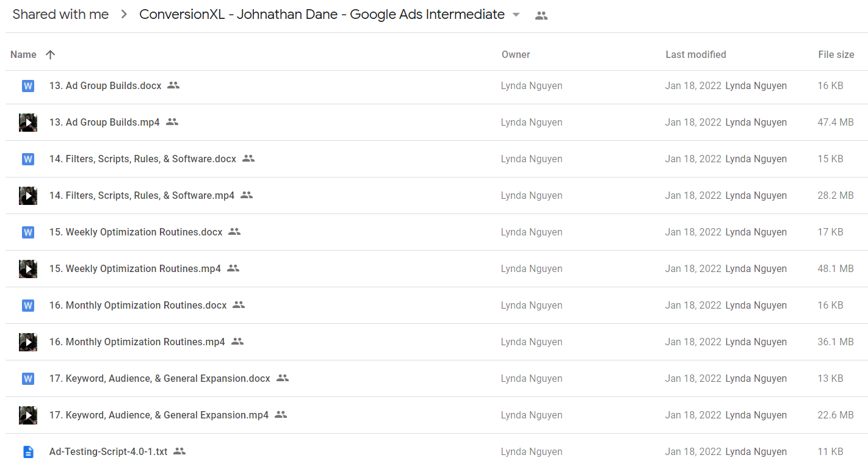Click Jan 18, 2022 date in 15. Weekly Optimization Routines.mp4 row
The width and height of the screenshot is (868, 466).
click(x=693, y=269)
